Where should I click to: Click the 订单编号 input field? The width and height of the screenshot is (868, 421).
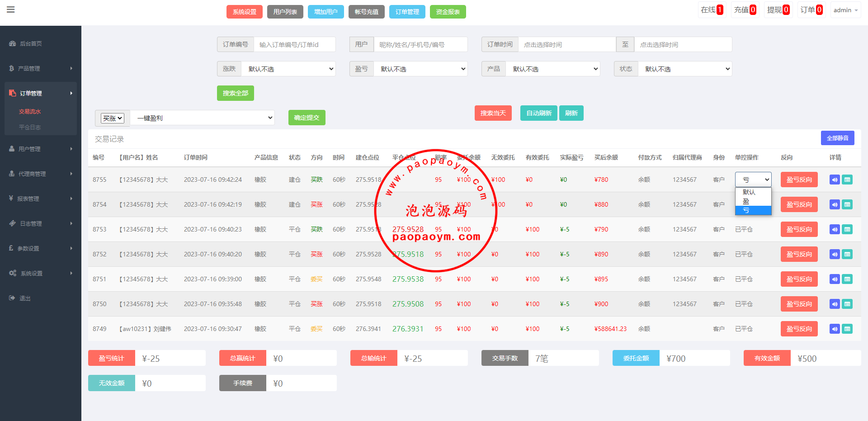(x=294, y=44)
